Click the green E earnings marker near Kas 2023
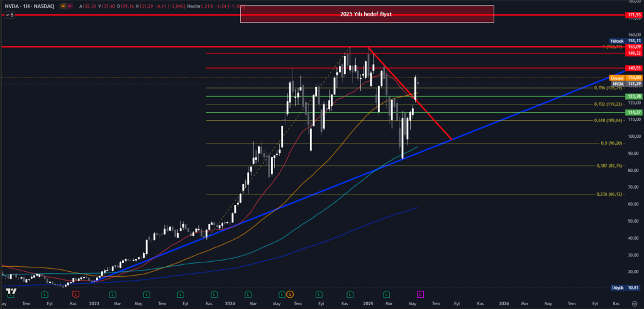Screen dimensions: 644x309 click(x=214, y=294)
